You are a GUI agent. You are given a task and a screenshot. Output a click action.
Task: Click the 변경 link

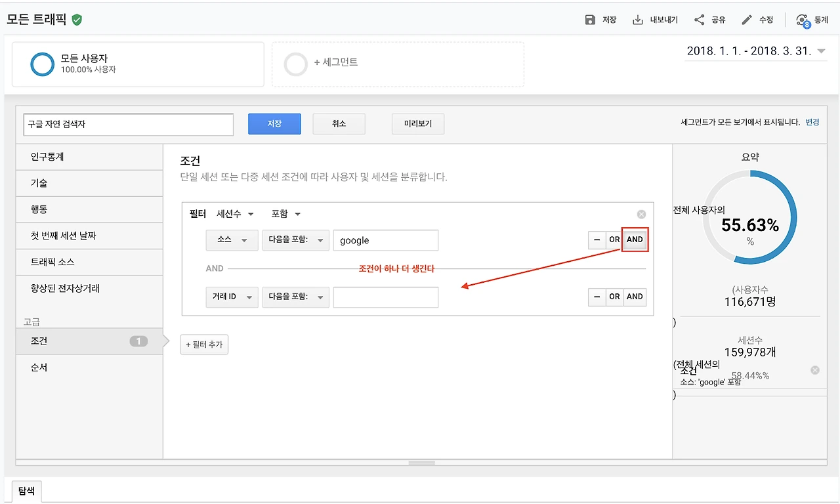pyautogui.click(x=812, y=122)
